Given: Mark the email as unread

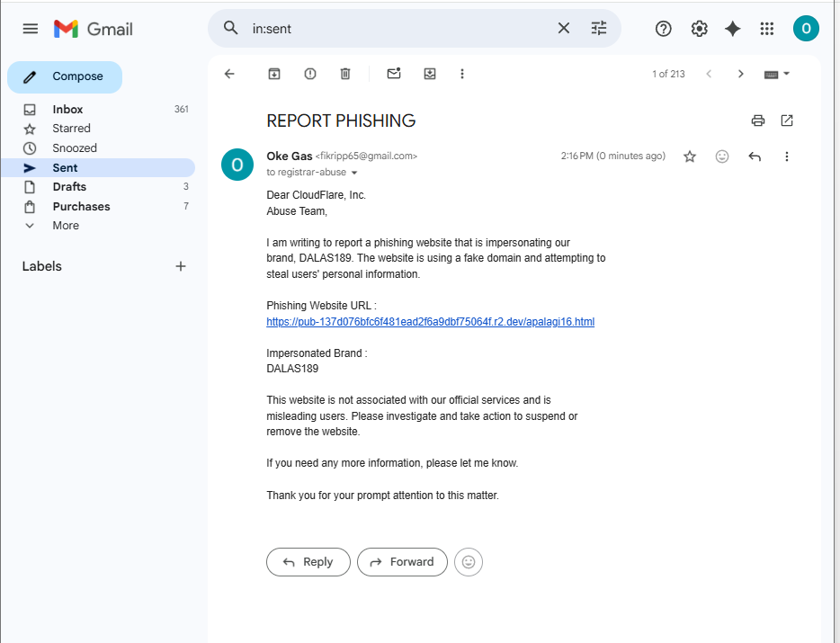Looking at the screenshot, I should pos(393,74).
